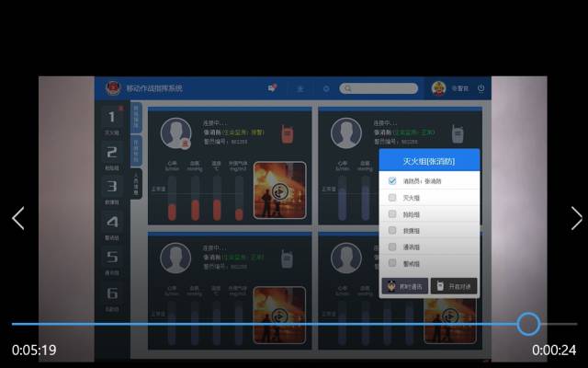The height and width of the screenshot is (368, 588).
Task: Click the search field in the header
Action: point(379,88)
